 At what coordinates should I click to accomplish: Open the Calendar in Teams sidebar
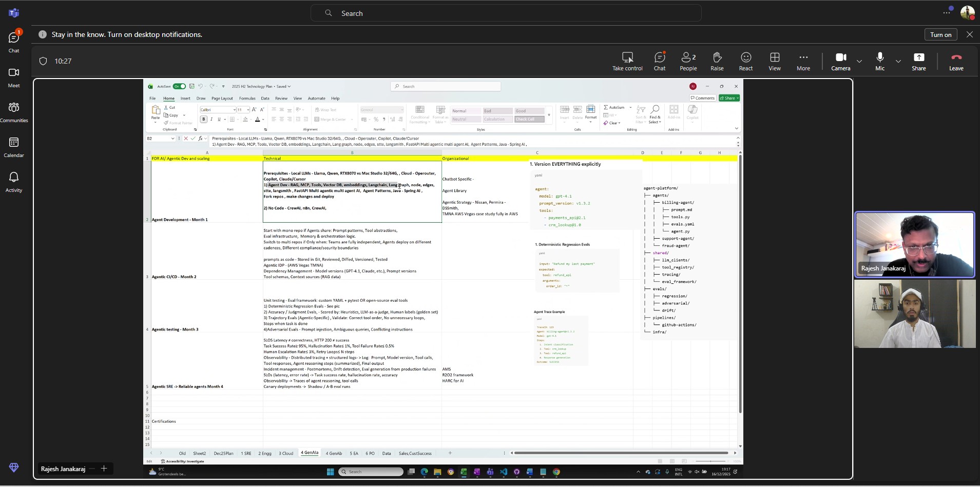(14, 147)
